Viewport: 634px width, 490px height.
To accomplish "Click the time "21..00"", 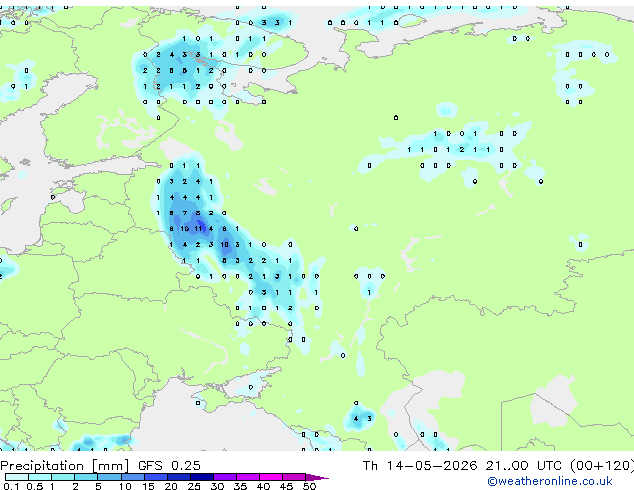I will (x=507, y=466).
